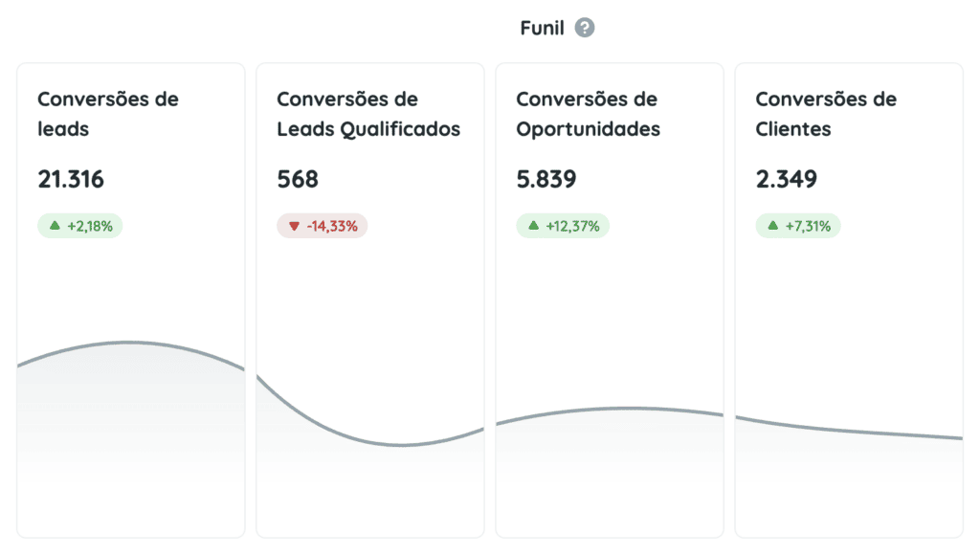Click the 568 qualified leads value
Screen dimensions: 980x556
(x=298, y=179)
